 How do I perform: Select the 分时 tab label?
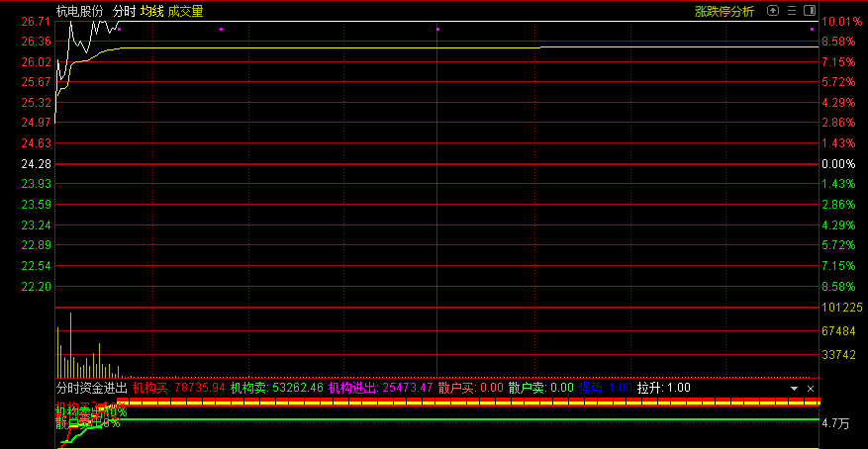tap(124, 12)
